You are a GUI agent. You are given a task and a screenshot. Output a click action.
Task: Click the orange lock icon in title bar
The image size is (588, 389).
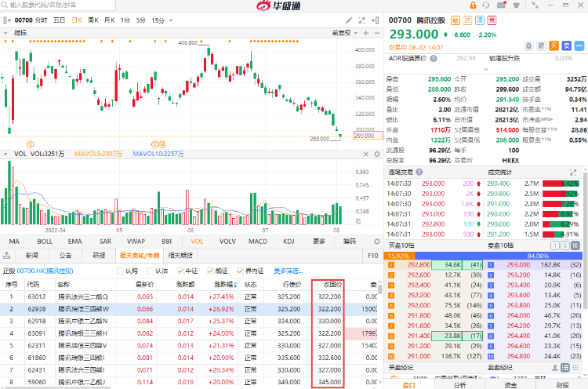pos(473,5)
